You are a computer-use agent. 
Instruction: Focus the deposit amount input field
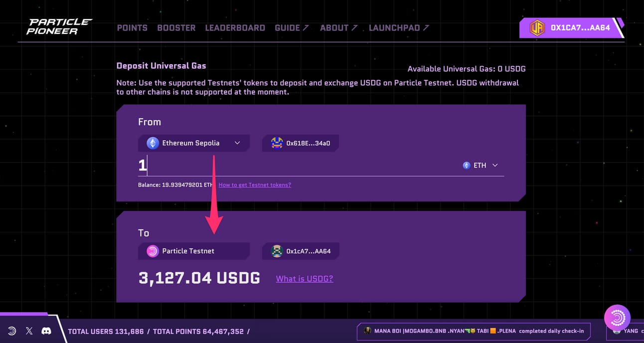[x=297, y=165]
